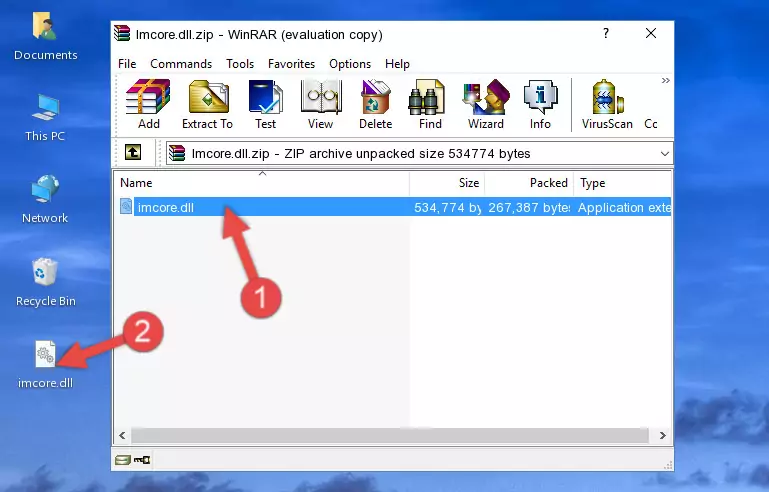Sort by the Name column header

[x=262, y=183]
